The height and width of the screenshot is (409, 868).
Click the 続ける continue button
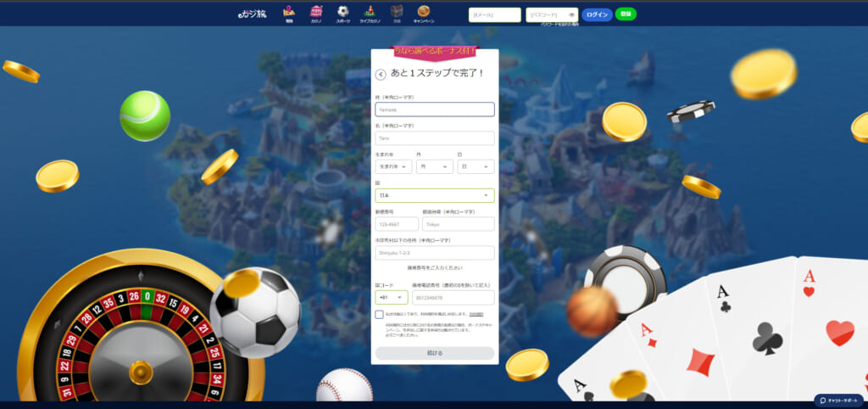click(x=435, y=353)
